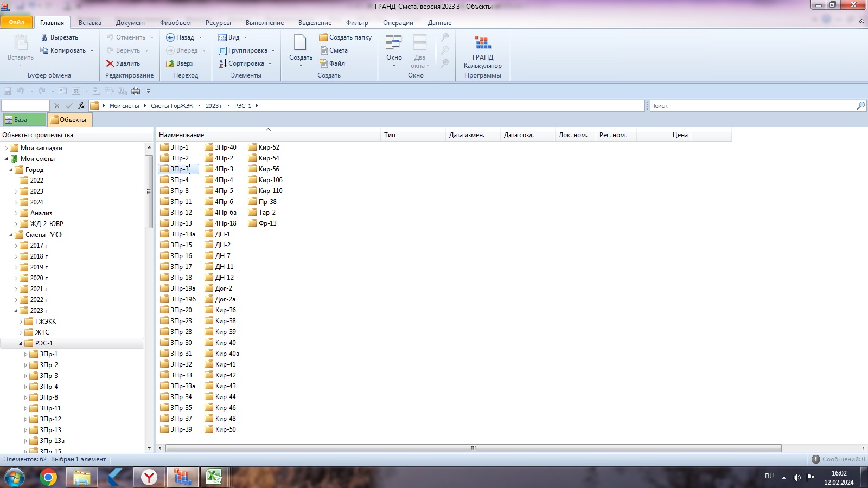The width and height of the screenshot is (868, 488).
Task: Collapse the Мои сметы tree node
Action: tap(6, 159)
